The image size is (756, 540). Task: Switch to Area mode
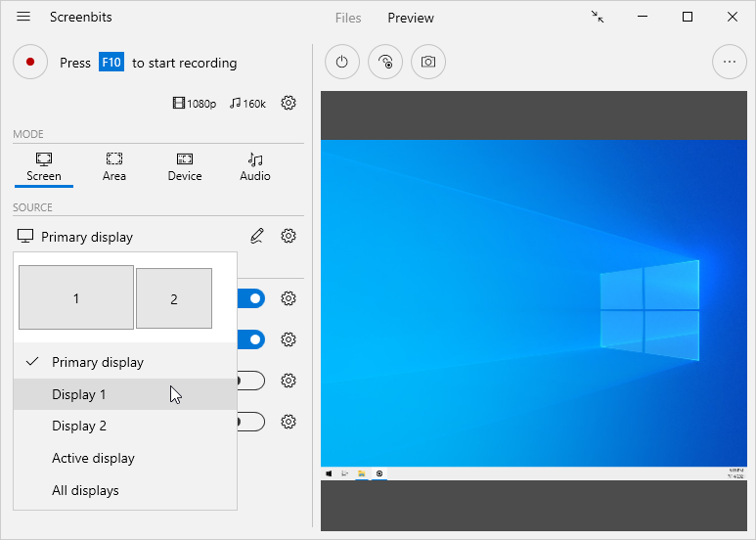point(114,167)
